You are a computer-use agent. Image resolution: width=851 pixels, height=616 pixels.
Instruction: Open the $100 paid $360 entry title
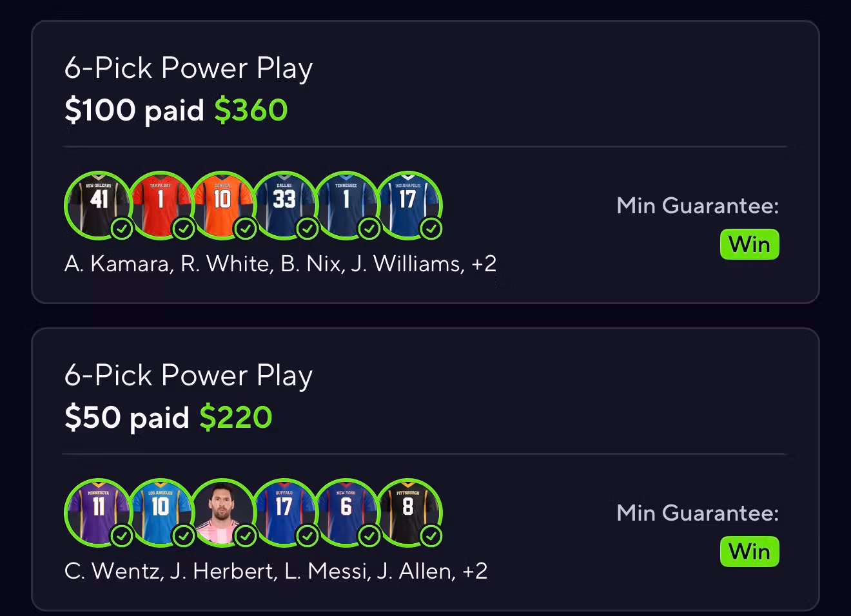(x=176, y=110)
